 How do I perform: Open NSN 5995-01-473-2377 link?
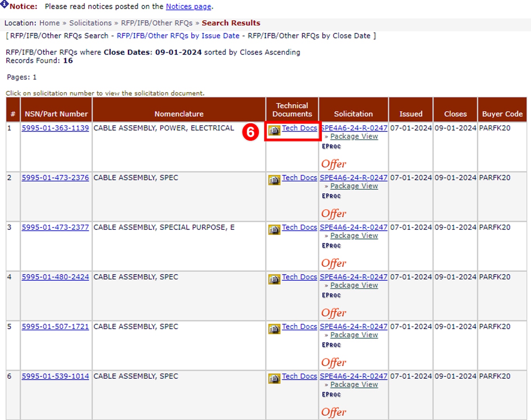(55, 227)
